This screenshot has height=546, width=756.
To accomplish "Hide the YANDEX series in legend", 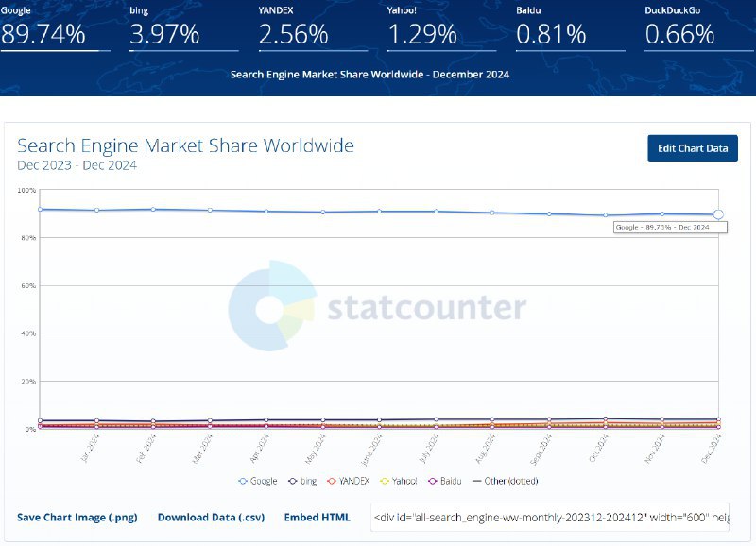I will click(346, 481).
